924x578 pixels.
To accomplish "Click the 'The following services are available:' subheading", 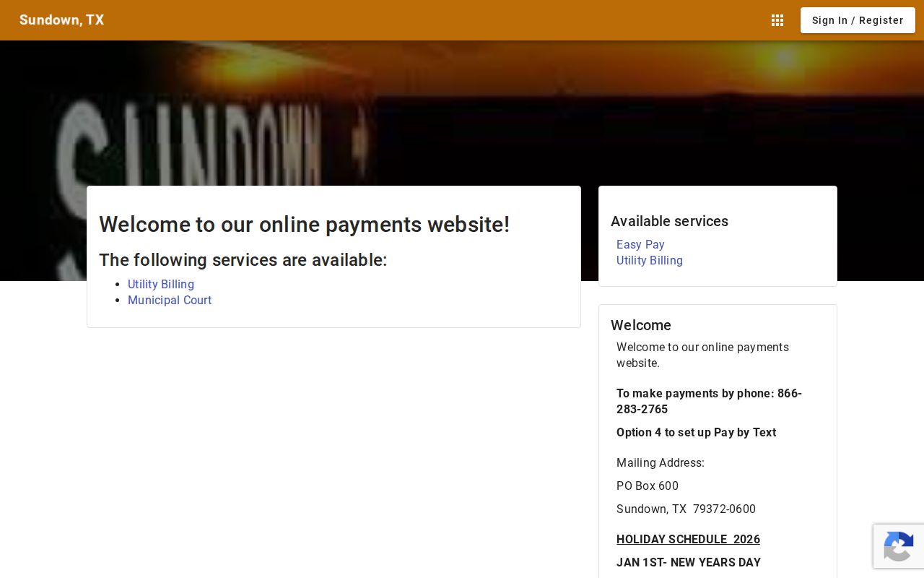I will [x=243, y=260].
